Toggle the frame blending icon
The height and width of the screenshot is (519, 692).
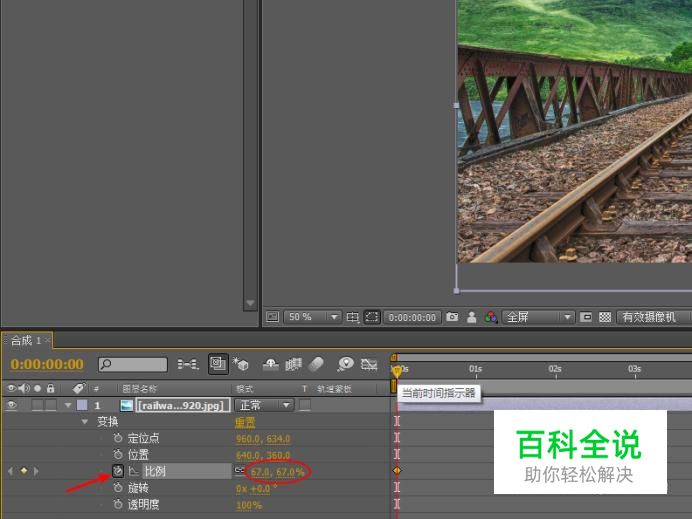(293, 364)
